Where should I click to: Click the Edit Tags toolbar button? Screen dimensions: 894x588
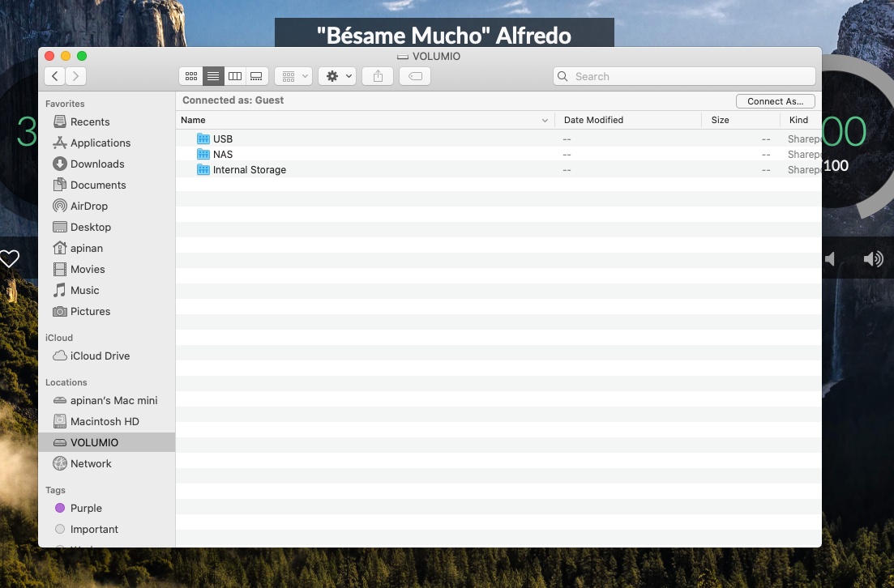pos(415,76)
